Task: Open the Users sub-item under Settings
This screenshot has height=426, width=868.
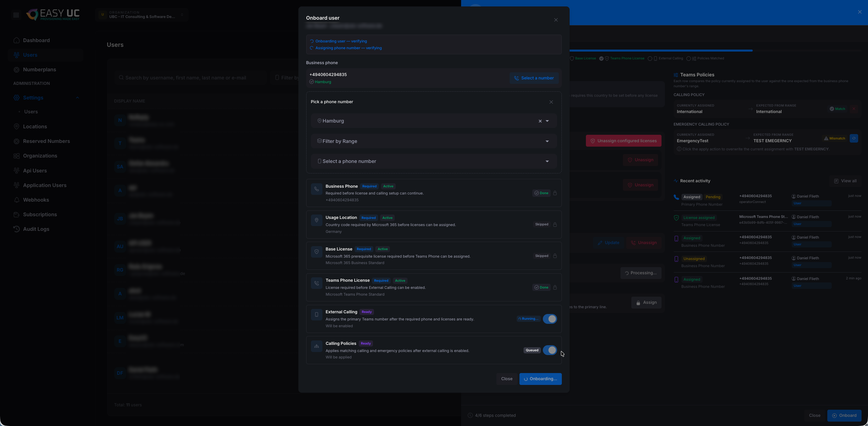Action: [x=31, y=112]
